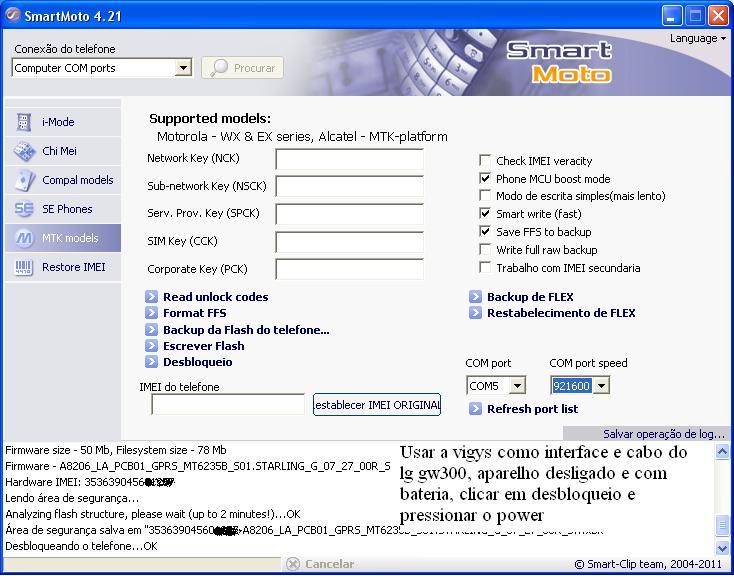Click the Chi Mei sidebar icon

23,151
